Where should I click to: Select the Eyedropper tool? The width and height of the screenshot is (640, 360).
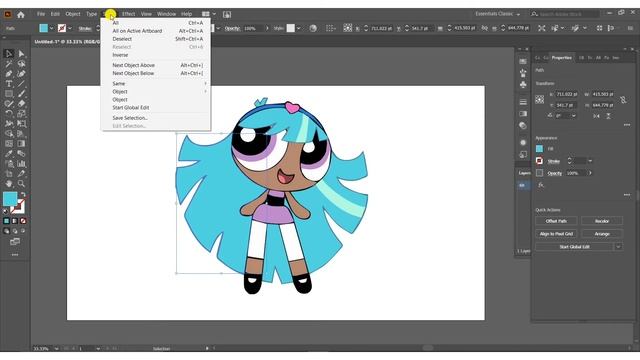(x=9, y=153)
